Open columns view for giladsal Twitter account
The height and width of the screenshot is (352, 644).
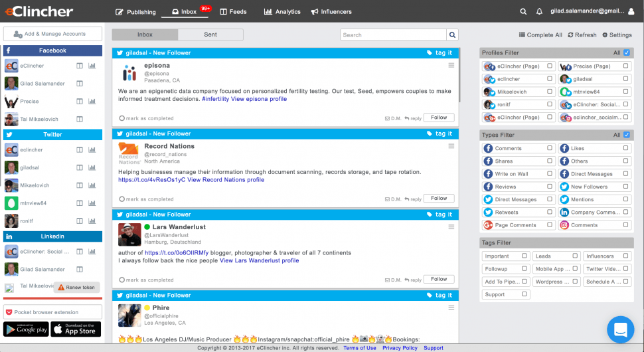click(x=80, y=167)
